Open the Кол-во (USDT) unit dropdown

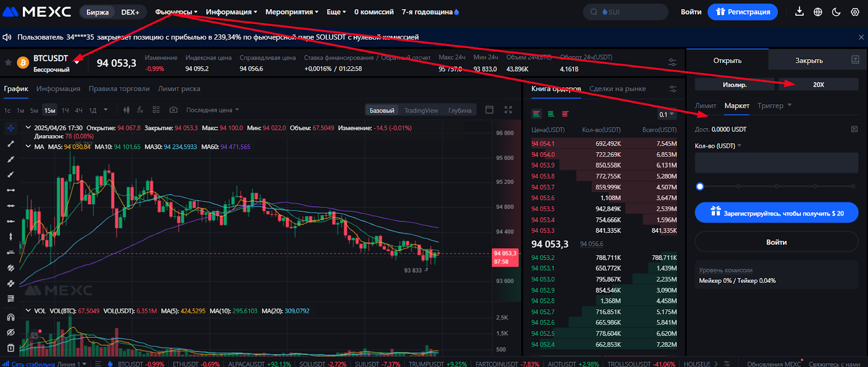pyautogui.click(x=718, y=146)
